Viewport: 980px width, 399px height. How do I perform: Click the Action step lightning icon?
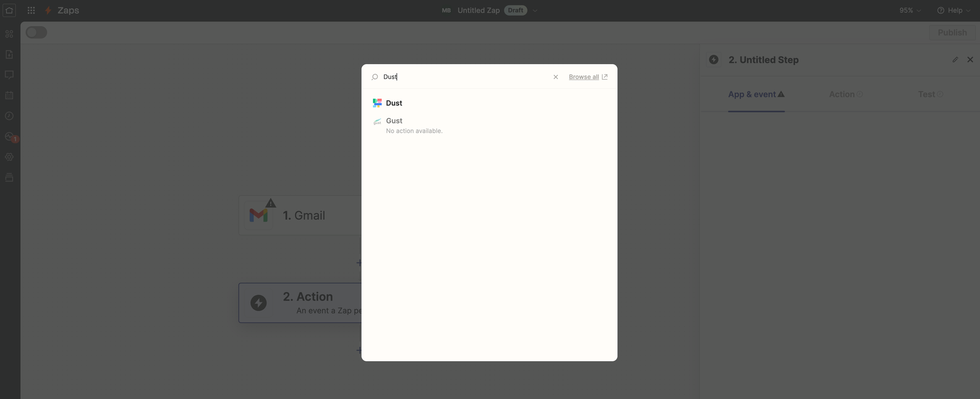(259, 303)
